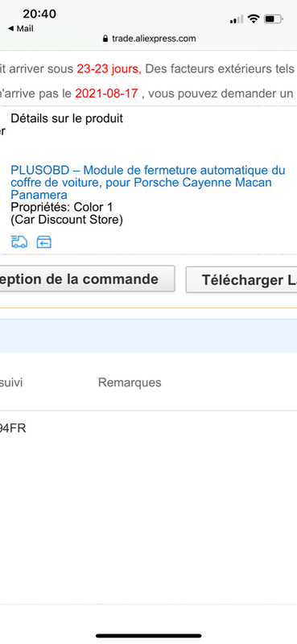Return to the Mail app
Screen dimensions: 297x644
point(21,29)
